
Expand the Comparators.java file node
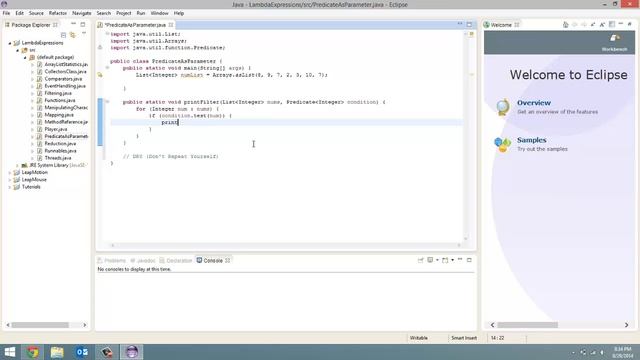[32, 79]
